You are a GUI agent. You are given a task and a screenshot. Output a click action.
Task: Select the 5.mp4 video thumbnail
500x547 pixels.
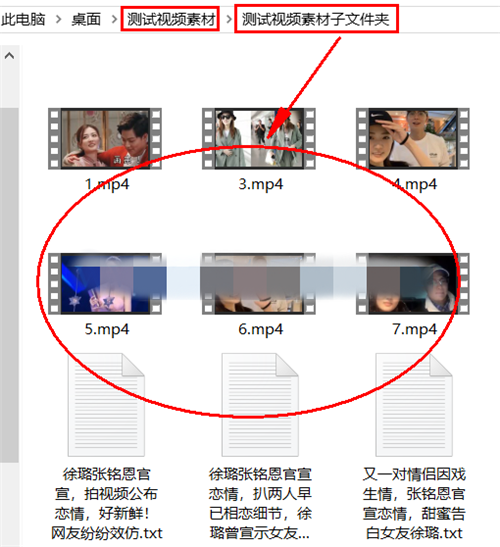[105, 284]
